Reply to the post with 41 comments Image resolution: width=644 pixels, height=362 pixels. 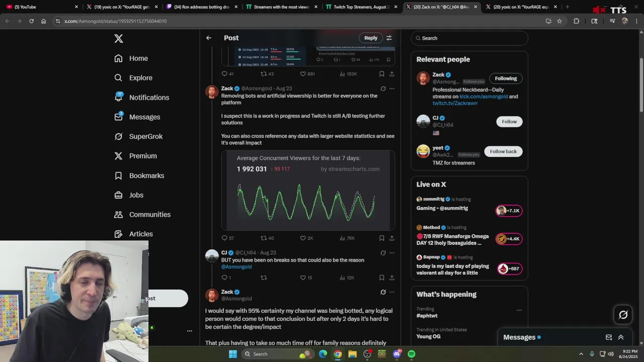[228, 74]
